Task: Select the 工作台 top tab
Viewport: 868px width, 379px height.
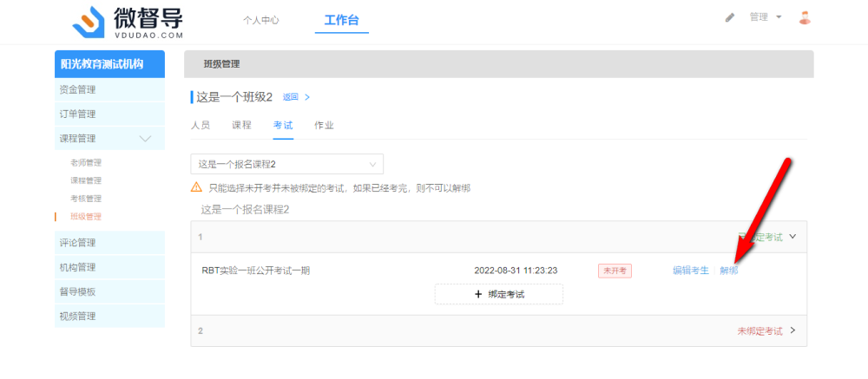Action: click(341, 21)
